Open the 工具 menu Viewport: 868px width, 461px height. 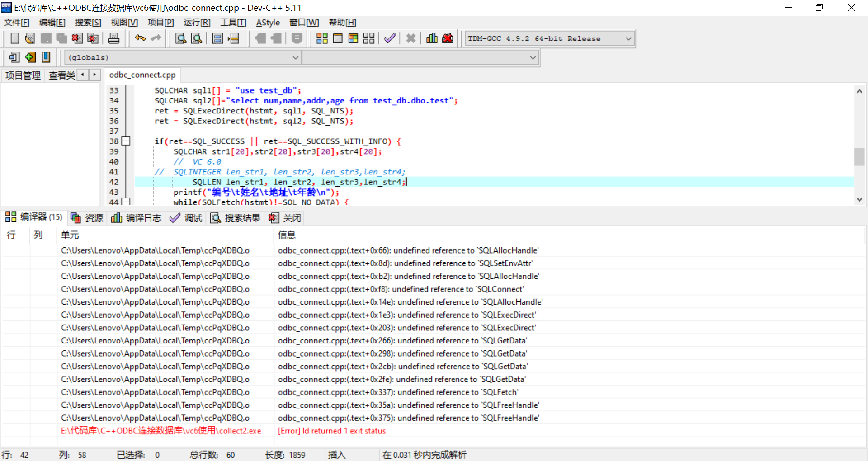point(233,22)
